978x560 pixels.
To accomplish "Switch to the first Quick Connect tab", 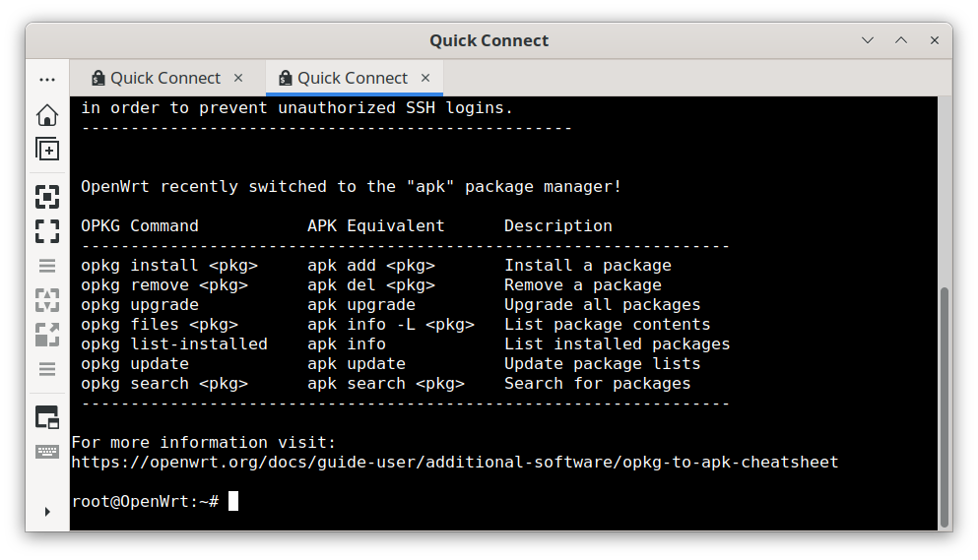I will point(164,78).
